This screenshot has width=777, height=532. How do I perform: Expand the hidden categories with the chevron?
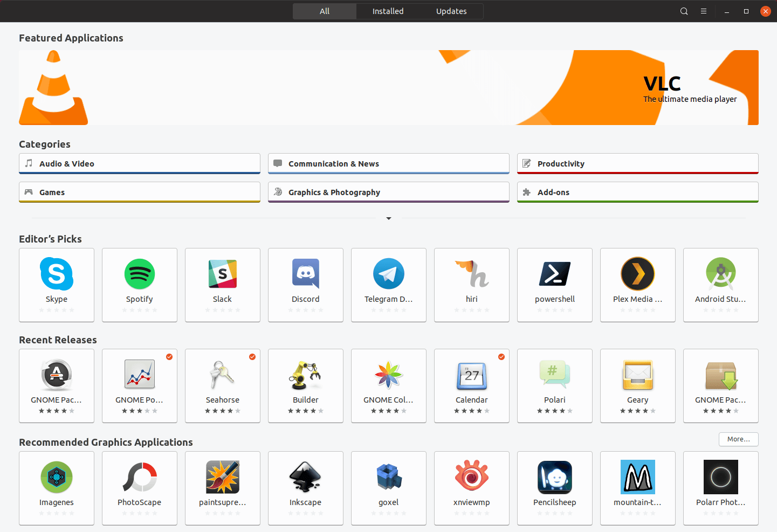(x=388, y=218)
